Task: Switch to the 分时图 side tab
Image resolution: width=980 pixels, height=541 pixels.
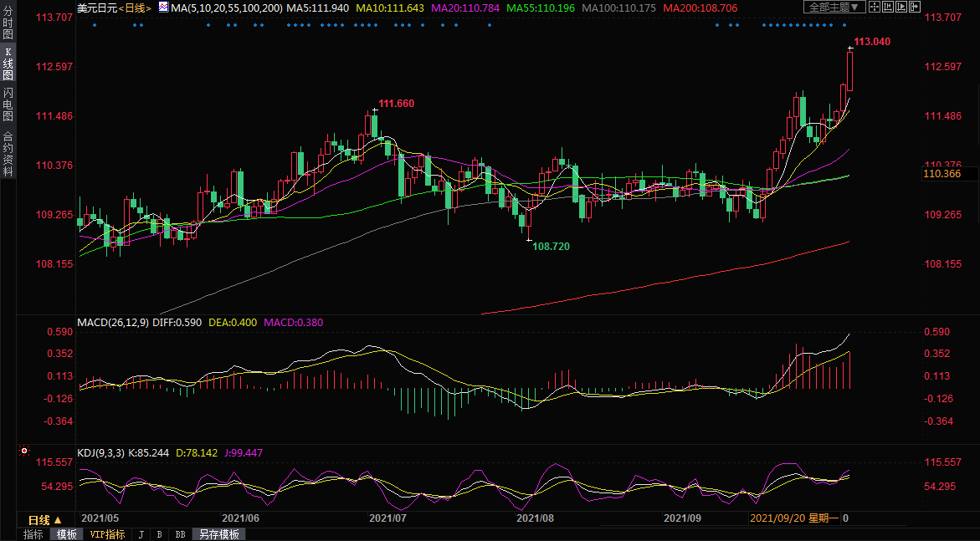Action: pos(8,24)
